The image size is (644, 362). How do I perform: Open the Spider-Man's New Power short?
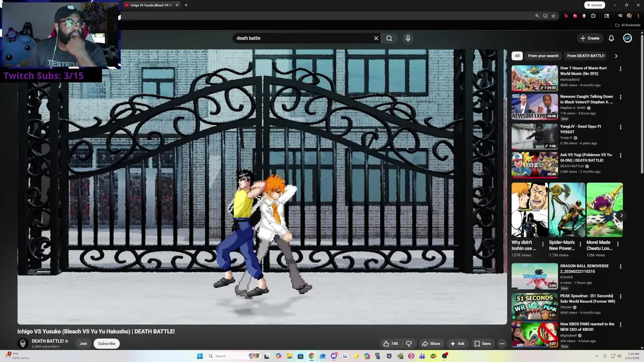(567, 210)
